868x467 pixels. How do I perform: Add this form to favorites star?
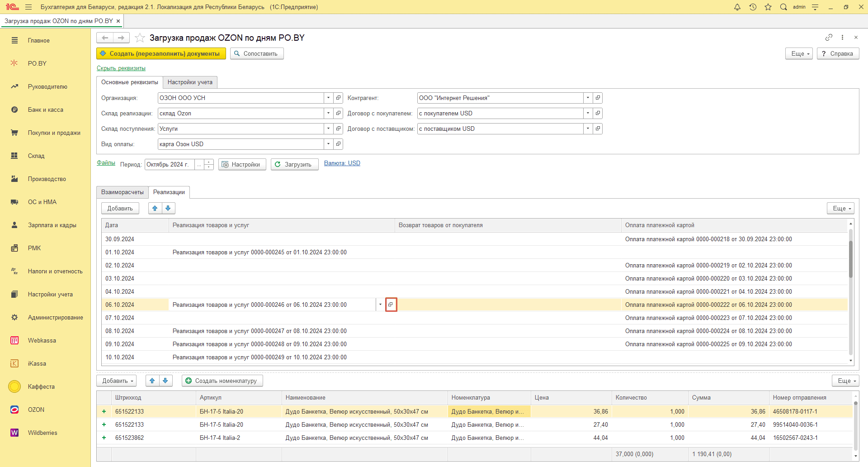(140, 38)
